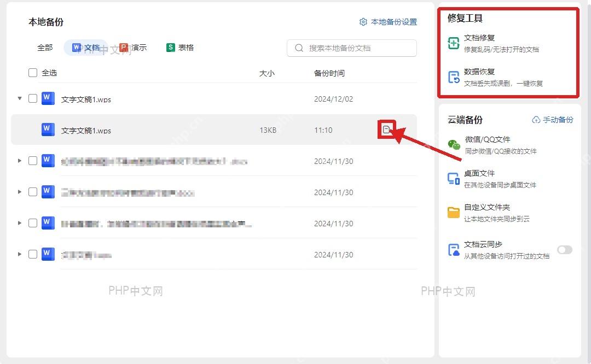Click the 13KB size value
This screenshot has height=364, width=591.
[268, 130]
